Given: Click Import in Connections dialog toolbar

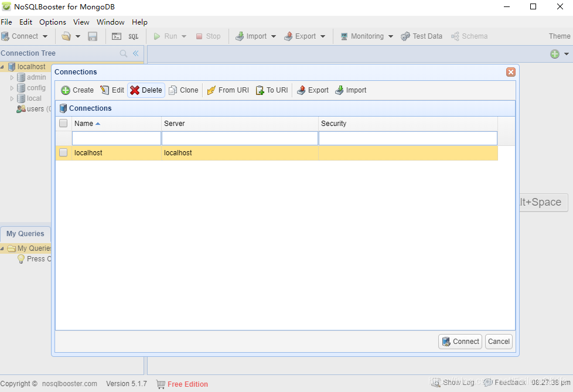Looking at the screenshot, I should (x=351, y=90).
